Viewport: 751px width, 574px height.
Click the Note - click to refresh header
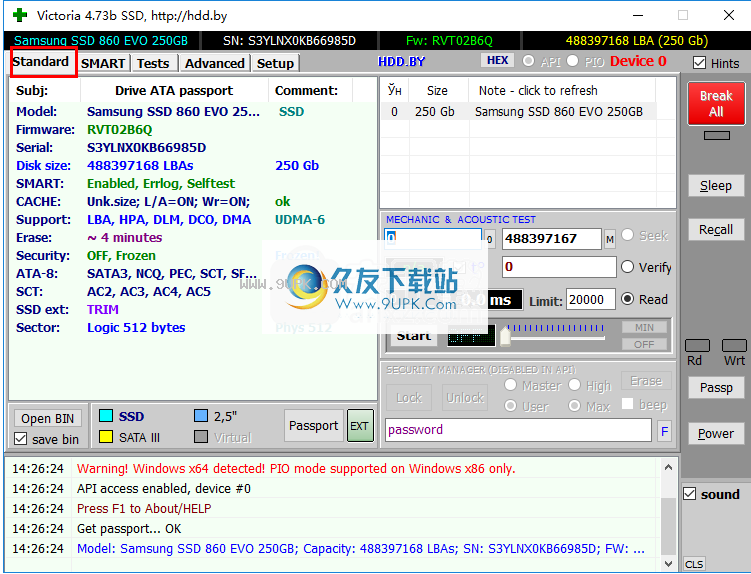538,91
